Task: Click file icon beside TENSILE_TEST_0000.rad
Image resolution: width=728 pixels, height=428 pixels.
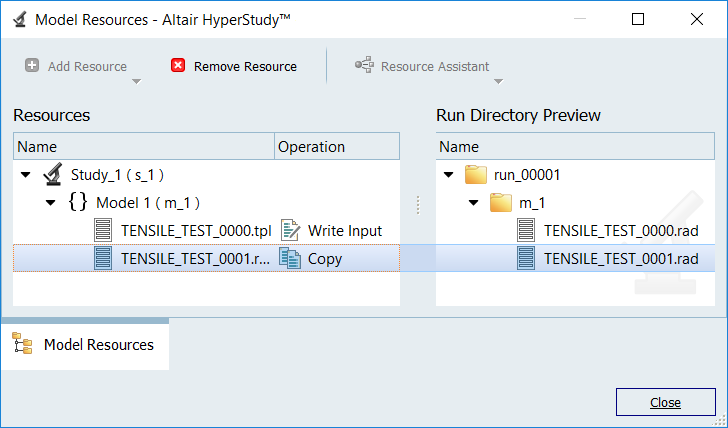Action: (x=526, y=230)
